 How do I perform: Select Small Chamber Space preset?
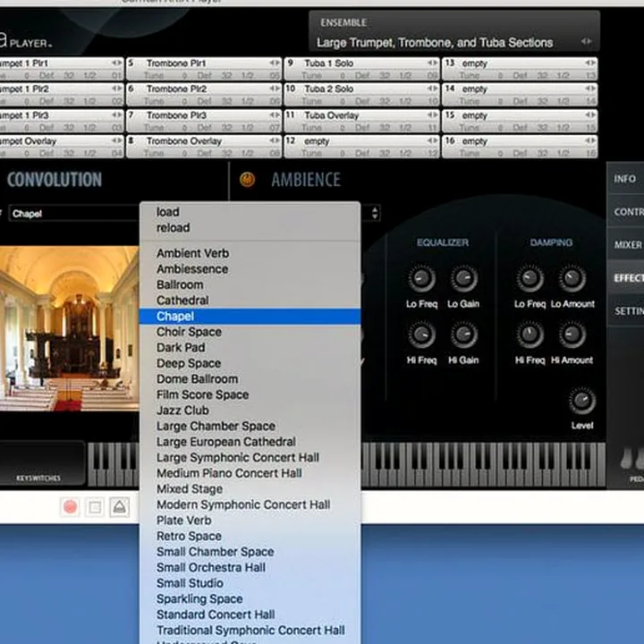click(x=250, y=552)
